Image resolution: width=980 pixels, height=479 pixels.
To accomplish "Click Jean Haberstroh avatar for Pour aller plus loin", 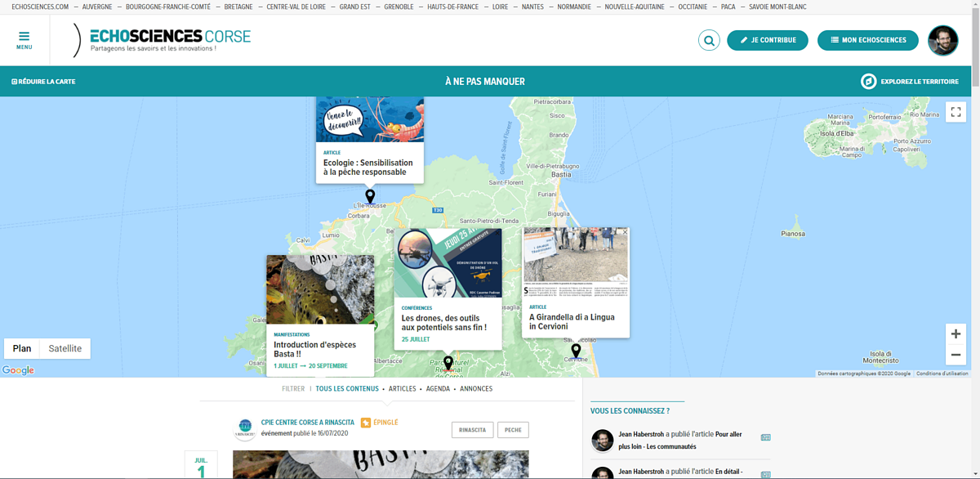I will click(x=603, y=440).
